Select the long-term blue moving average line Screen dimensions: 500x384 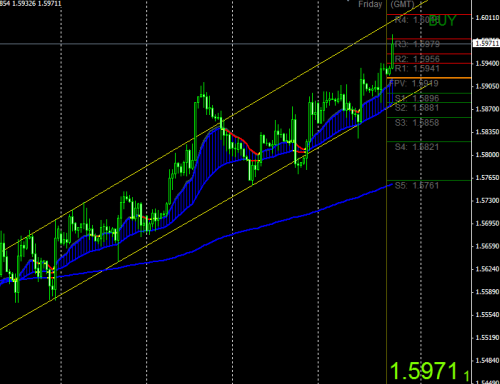pyautogui.click(x=233, y=234)
